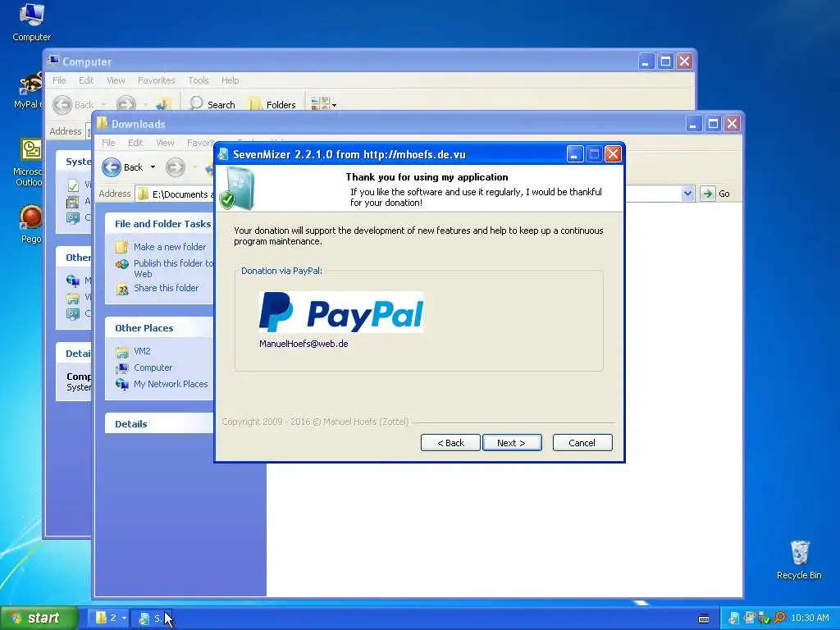Open grouped Explorer windows taskbar button

[x=111, y=619]
